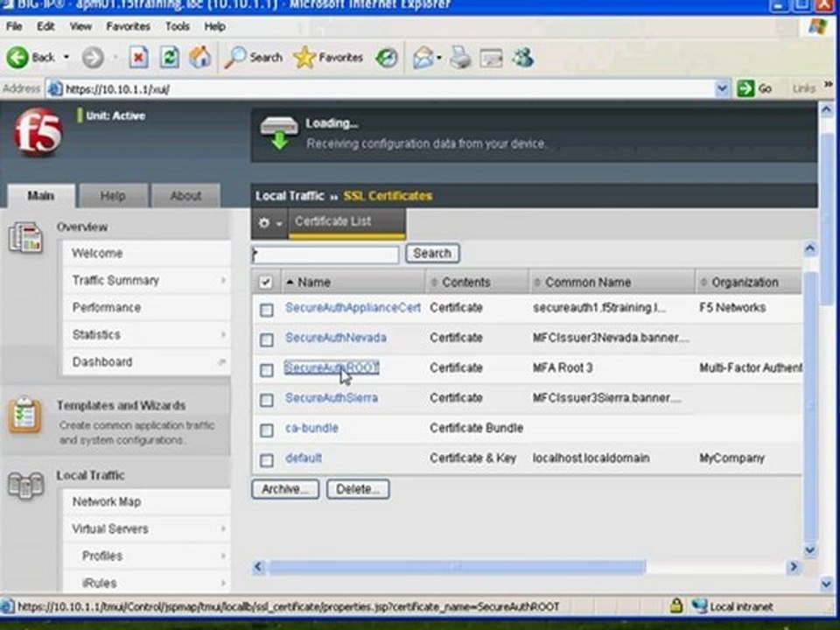840x630 pixels.
Task: Click the Templates and Wizards clipboard icon
Action: pyautogui.click(x=24, y=415)
